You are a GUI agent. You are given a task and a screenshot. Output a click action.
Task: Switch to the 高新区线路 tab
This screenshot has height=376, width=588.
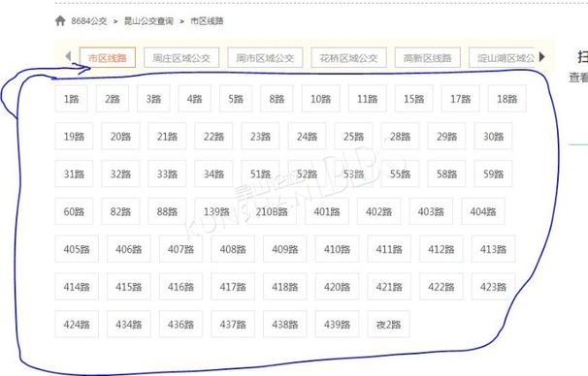428,58
